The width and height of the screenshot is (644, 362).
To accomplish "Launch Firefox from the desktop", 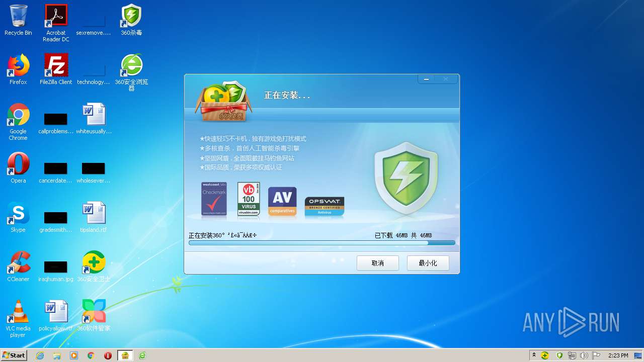I will [18, 69].
